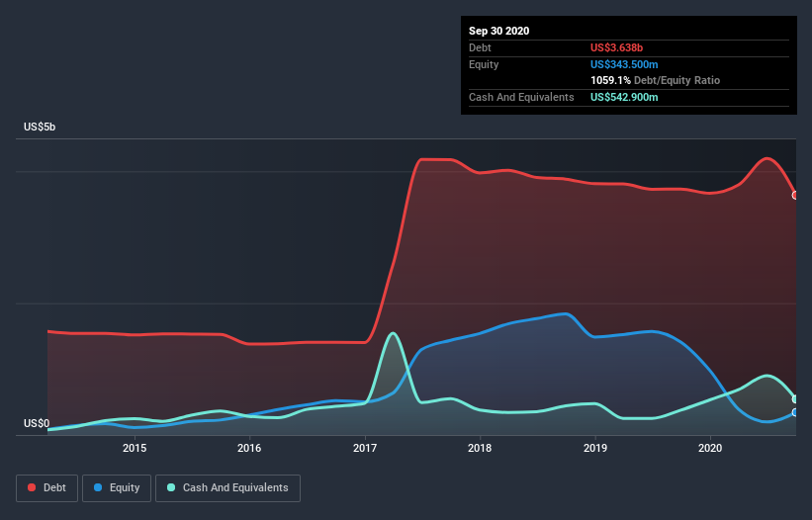Click the 1059.1% Debt/Equity Ratio text
812x520 pixels.
(x=655, y=80)
